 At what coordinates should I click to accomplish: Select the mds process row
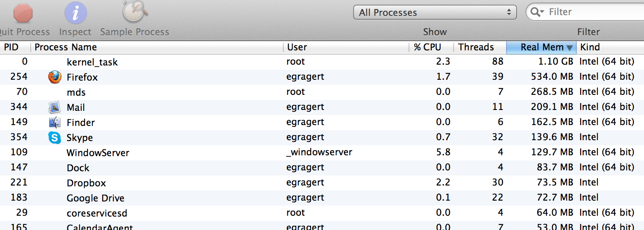[x=322, y=92]
